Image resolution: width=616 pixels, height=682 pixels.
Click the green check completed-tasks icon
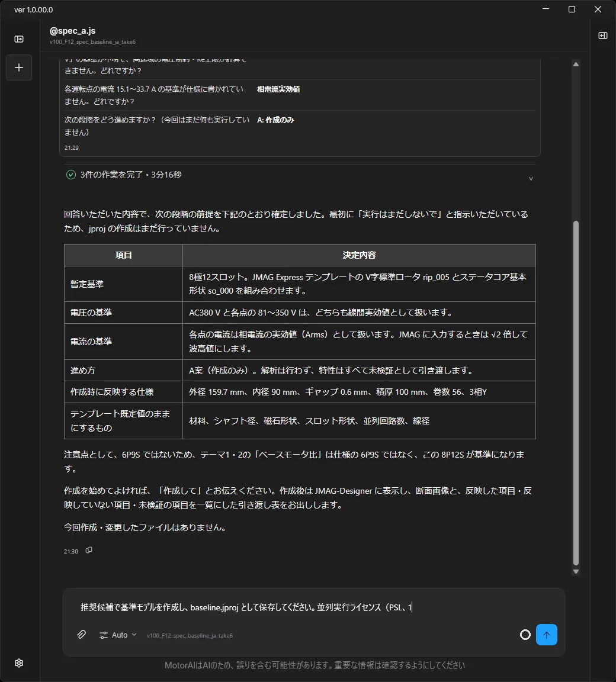70,175
